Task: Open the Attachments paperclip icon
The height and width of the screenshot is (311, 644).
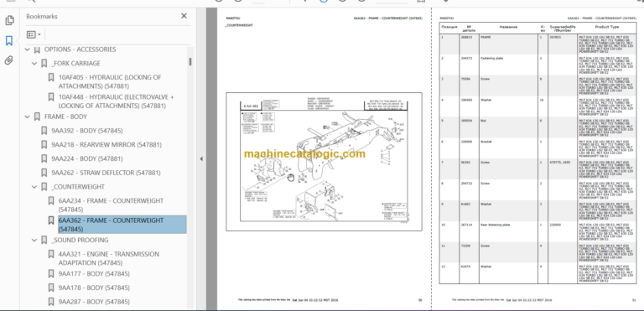Action: point(9,60)
